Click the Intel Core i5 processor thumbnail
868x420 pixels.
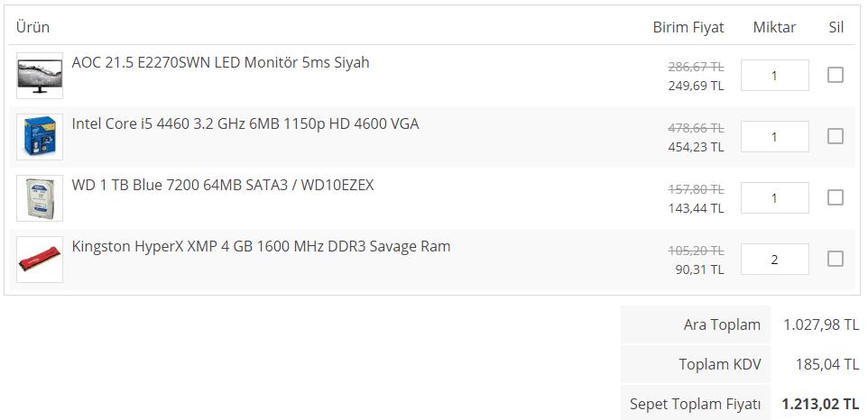click(x=40, y=137)
